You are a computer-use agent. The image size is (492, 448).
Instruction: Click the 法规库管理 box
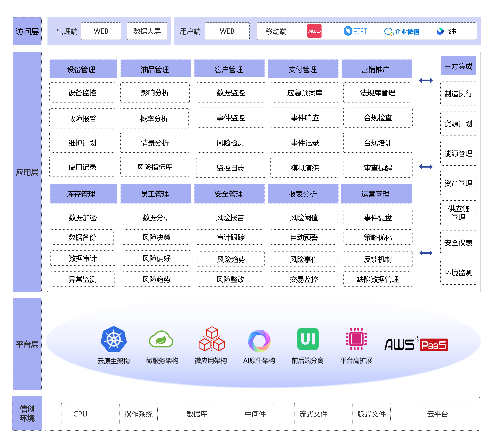tap(378, 92)
